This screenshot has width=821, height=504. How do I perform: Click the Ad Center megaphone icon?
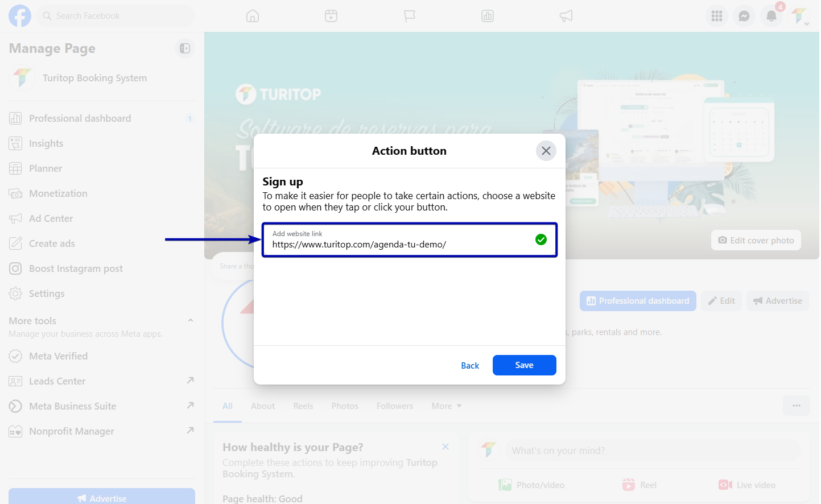[15, 218]
